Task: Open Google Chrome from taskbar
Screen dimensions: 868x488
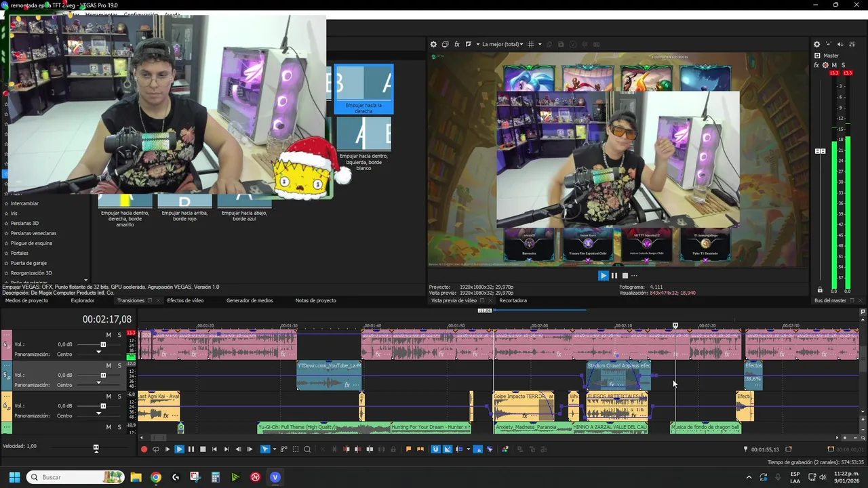Action: pos(156,477)
